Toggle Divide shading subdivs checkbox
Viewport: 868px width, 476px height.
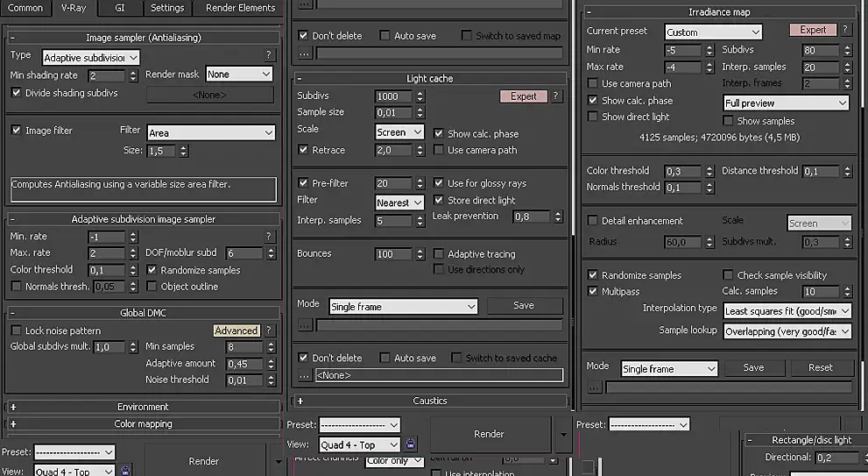point(16,93)
